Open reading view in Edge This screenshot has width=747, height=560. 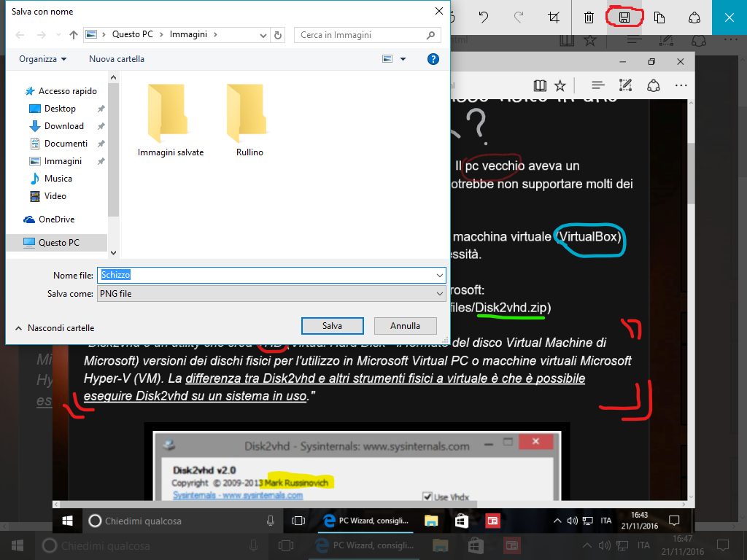[x=540, y=85]
